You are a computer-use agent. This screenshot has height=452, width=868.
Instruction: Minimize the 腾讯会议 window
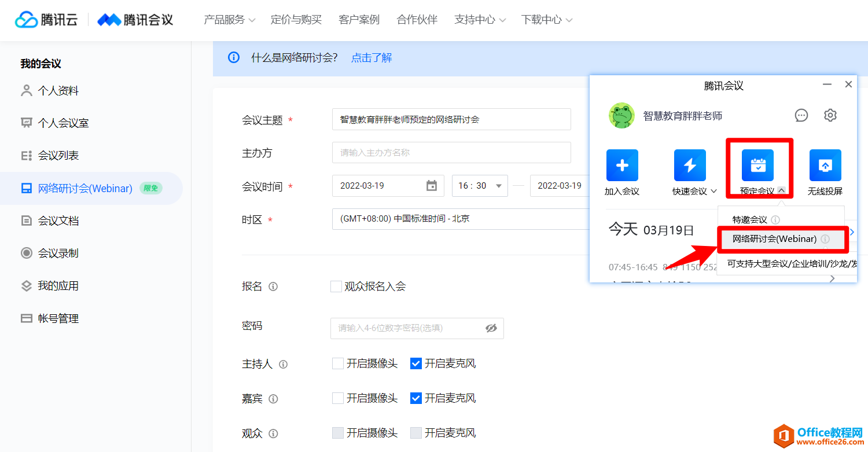pos(827,84)
